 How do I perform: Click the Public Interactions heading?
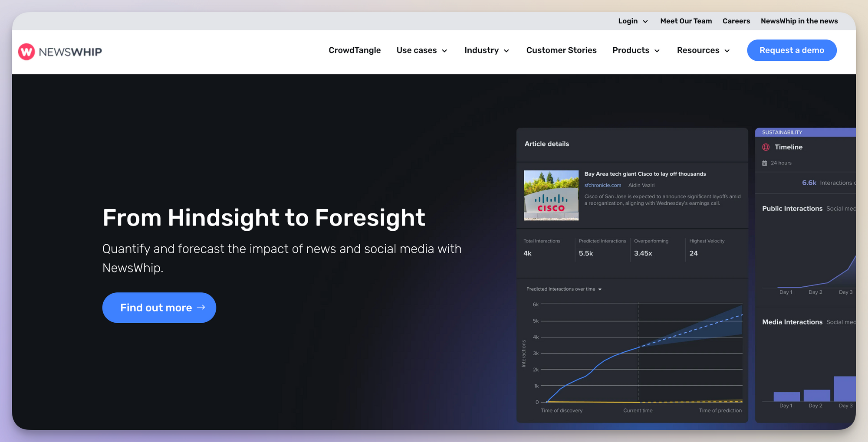792,209
